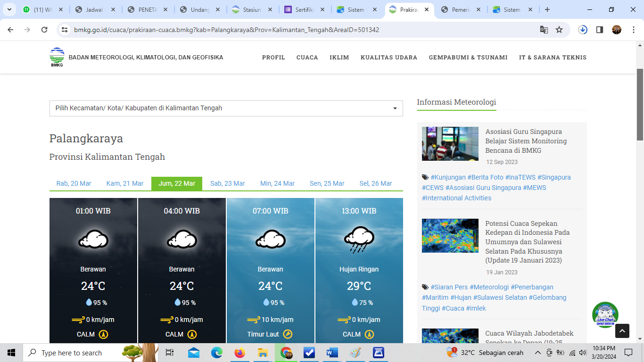Click the wind icon next to 10 km/jam
The width and height of the screenshot is (644, 362).
[x=254, y=320]
